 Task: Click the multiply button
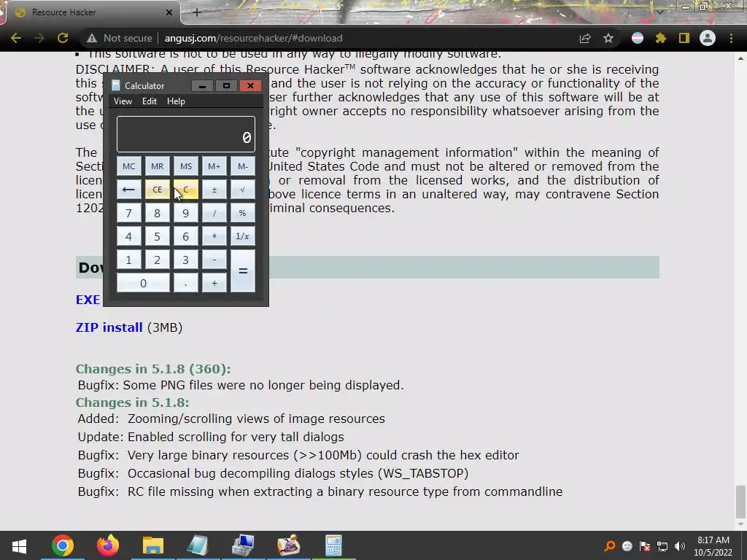click(214, 236)
